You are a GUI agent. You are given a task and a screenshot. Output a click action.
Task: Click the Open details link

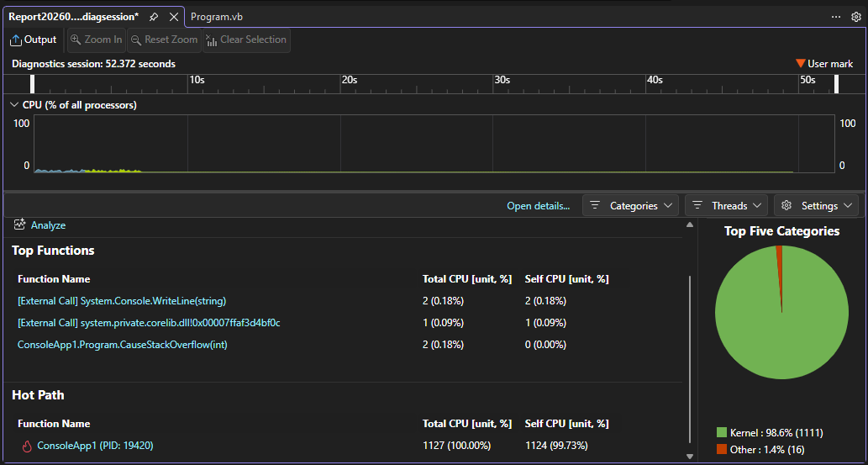point(538,206)
